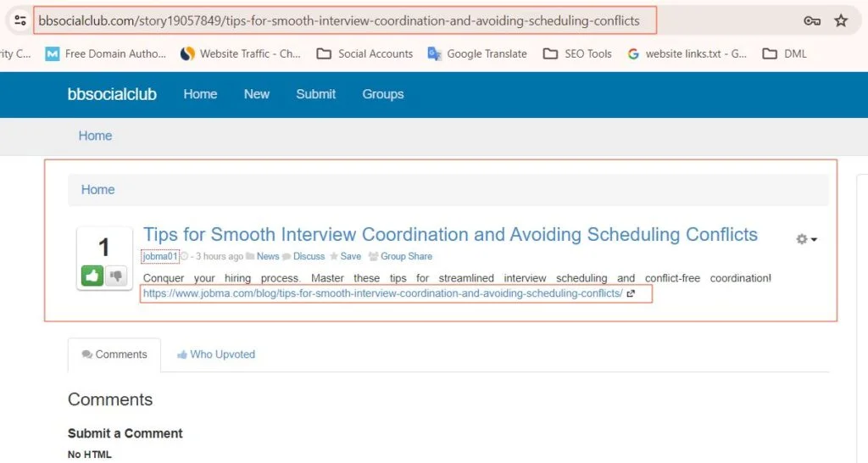
Task: Click the external link icon after jobma URL
Action: [x=631, y=293]
